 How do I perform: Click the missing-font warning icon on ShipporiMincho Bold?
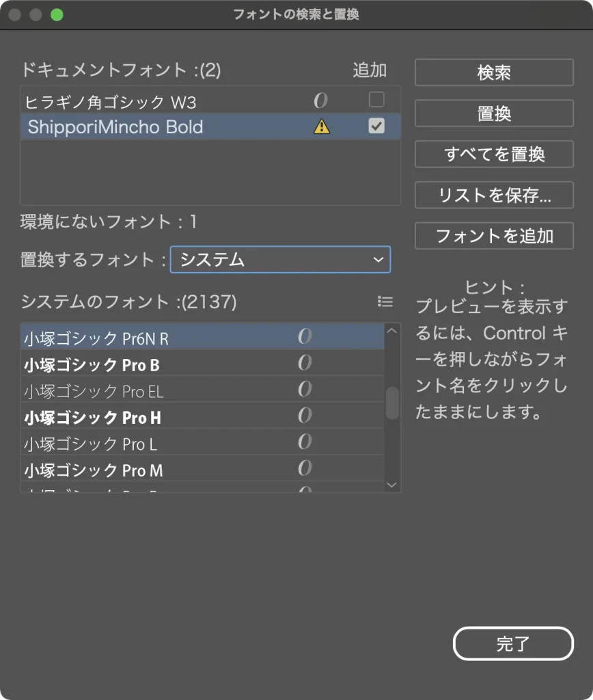tap(321, 126)
